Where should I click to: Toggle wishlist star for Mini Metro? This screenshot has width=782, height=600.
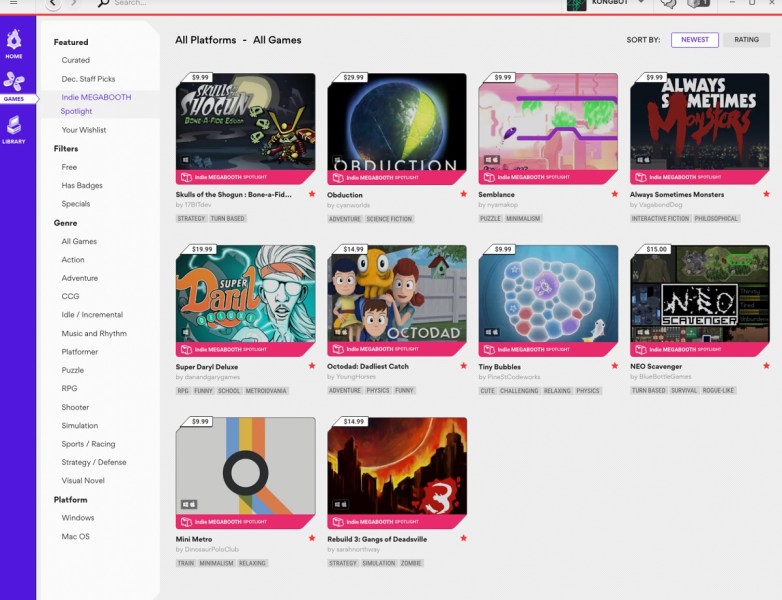(312, 538)
